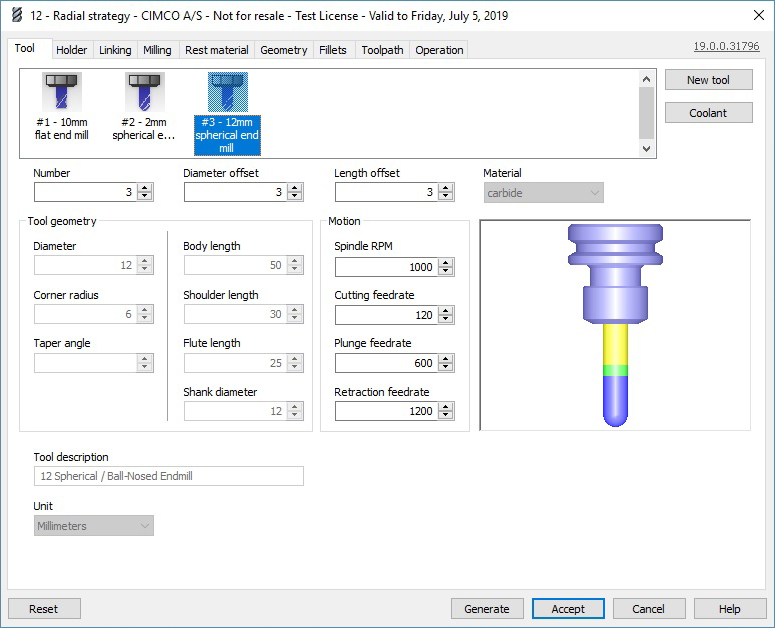This screenshot has width=775, height=628.
Task: Increase the Spindle RPM value
Action: tap(446, 263)
